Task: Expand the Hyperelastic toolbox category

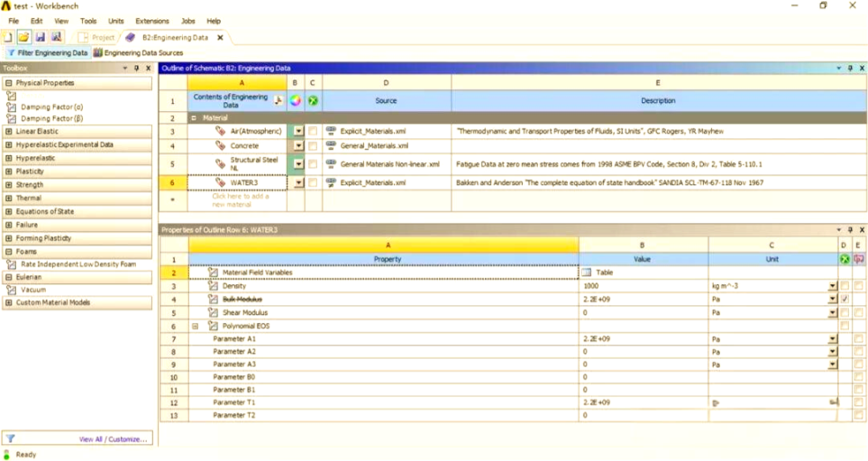Action: [8, 158]
